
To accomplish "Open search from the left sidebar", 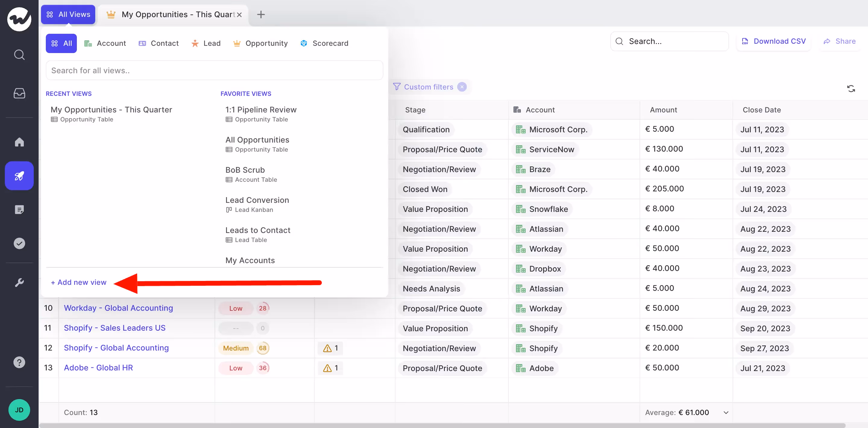I will point(19,55).
